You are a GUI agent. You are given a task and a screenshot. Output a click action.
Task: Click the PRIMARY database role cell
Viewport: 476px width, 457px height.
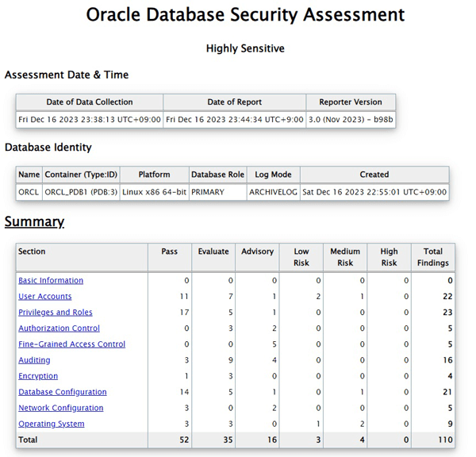click(x=217, y=192)
